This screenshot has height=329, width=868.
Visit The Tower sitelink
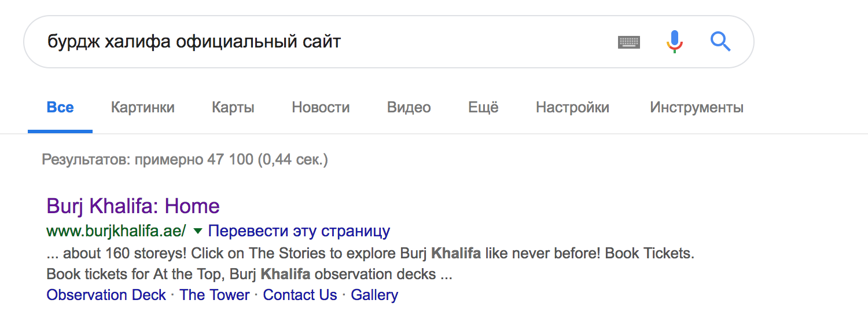pos(215,295)
